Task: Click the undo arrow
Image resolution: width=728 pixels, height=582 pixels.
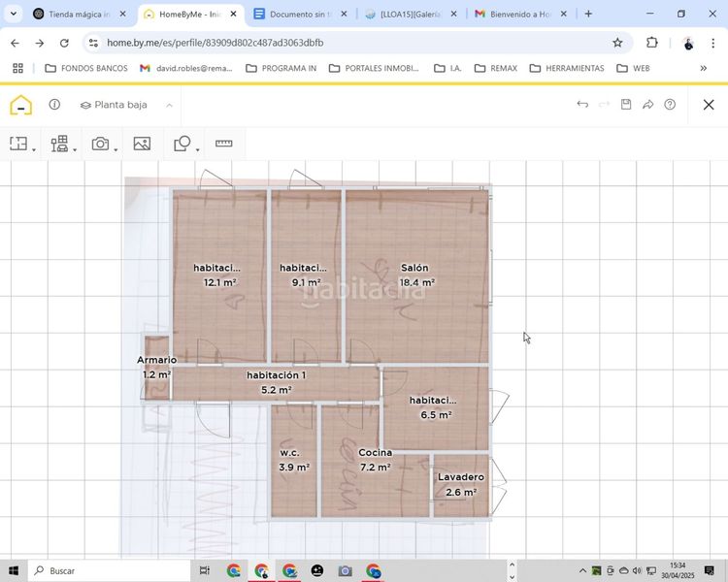Action: pyautogui.click(x=582, y=105)
